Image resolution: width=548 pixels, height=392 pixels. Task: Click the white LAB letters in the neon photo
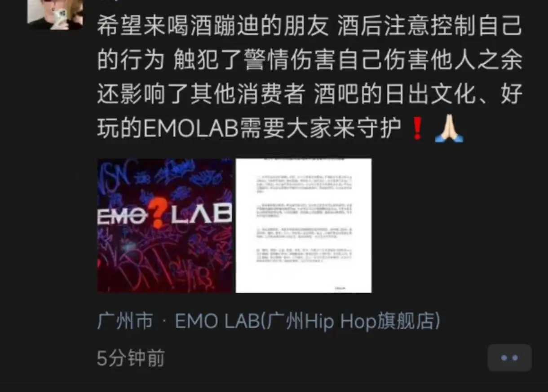tap(201, 216)
